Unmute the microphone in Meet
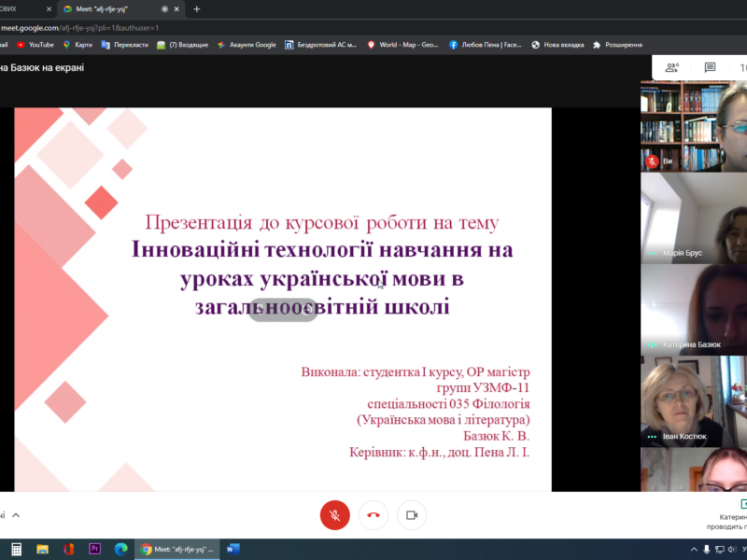Image resolution: width=747 pixels, height=560 pixels. click(x=335, y=514)
